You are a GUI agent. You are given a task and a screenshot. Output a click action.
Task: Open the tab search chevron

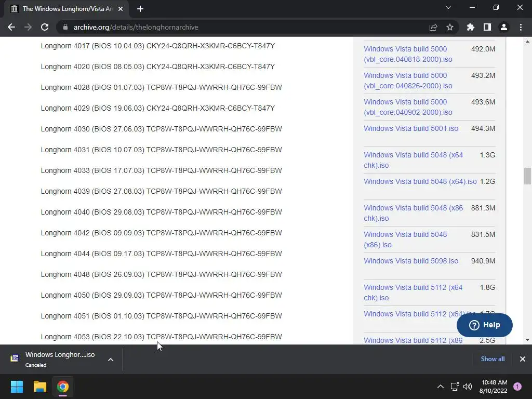pos(448,7)
